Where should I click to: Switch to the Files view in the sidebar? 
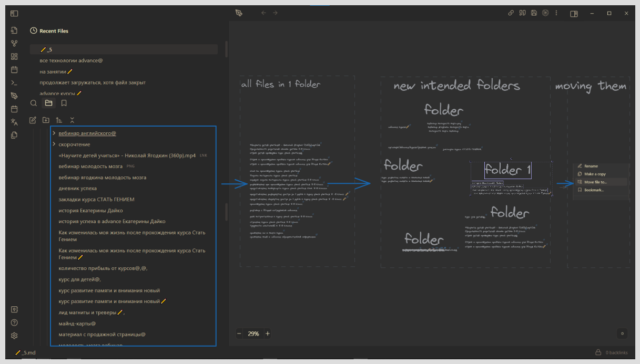[x=48, y=103]
